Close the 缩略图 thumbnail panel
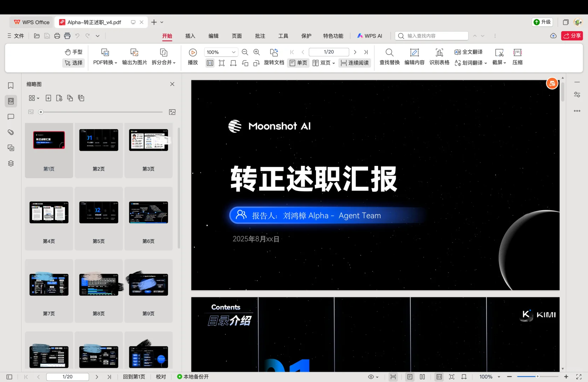 [x=172, y=84]
